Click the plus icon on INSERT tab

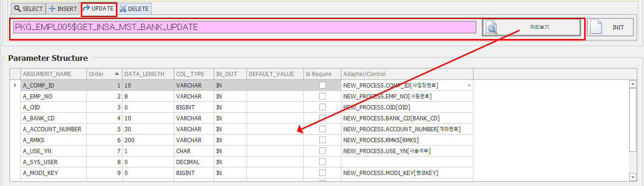(53, 9)
